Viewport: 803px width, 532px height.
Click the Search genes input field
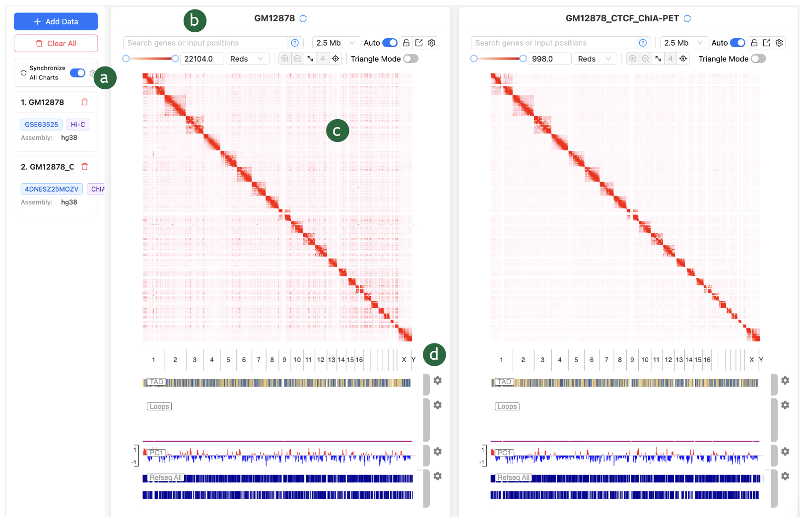tap(203, 43)
